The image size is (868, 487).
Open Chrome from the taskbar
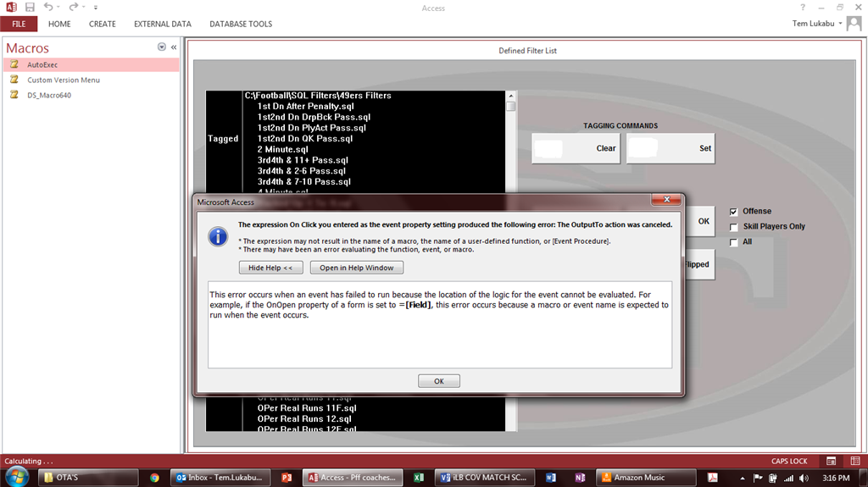[154, 477]
